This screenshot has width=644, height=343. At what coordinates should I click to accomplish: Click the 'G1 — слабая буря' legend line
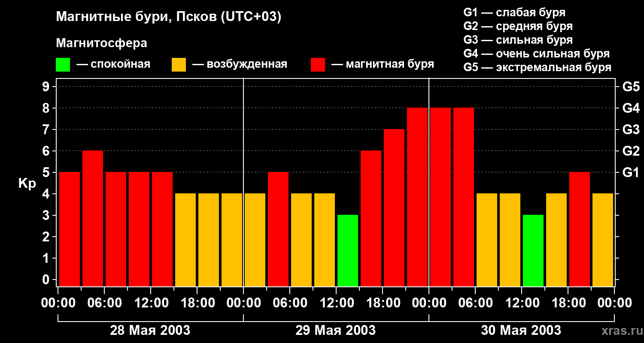tap(514, 12)
